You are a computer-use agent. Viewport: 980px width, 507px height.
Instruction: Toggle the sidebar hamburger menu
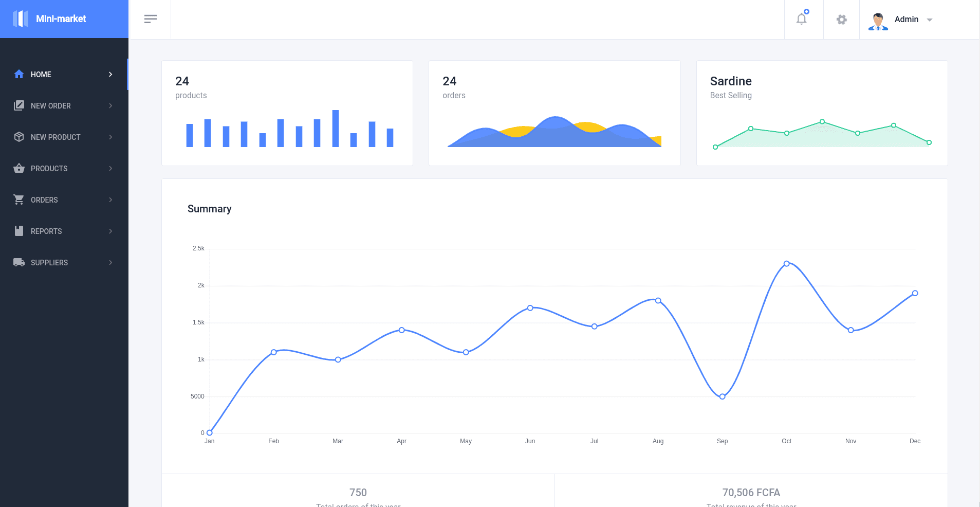pyautogui.click(x=150, y=19)
